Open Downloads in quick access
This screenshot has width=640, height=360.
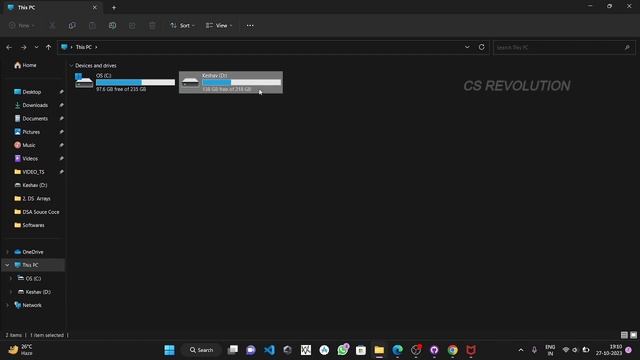point(31,105)
